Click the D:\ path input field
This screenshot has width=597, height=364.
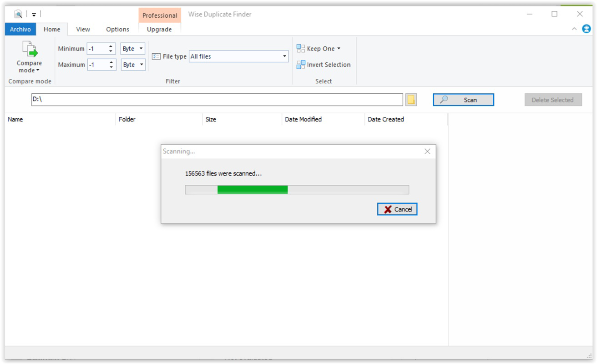coord(217,100)
